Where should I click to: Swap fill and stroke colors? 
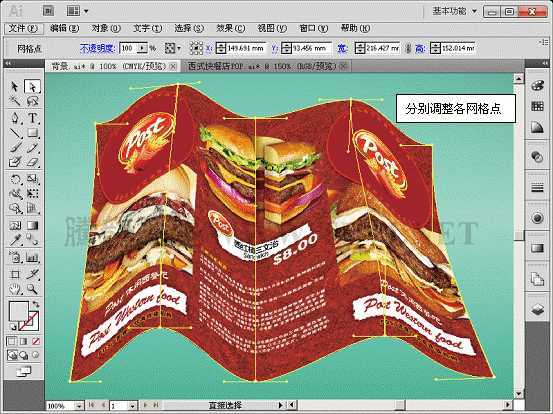point(36,304)
